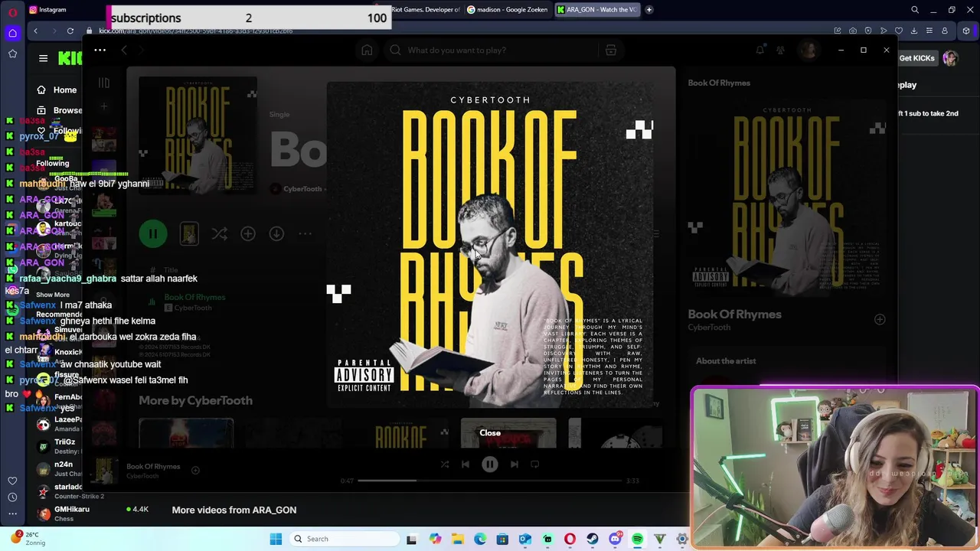980x551 pixels.
Task: Close the enlarged Book Of Rhymes cover
Action: pyautogui.click(x=490, y=432)
